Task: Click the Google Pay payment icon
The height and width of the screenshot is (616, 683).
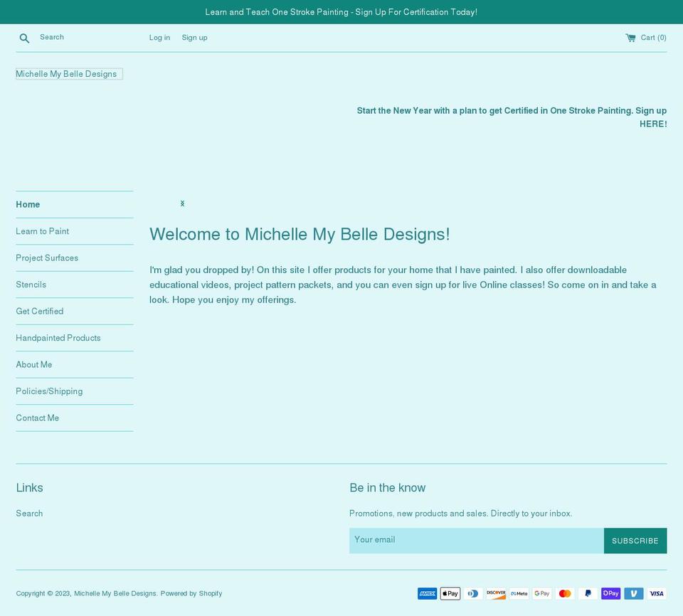Action: click(542, 593)
